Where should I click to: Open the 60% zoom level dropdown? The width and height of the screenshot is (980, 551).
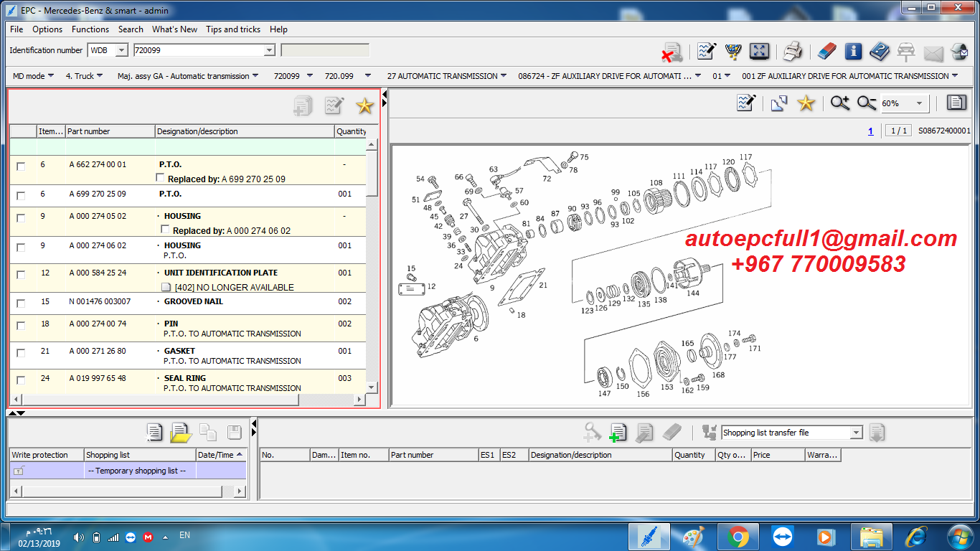[x=919, y=103]
